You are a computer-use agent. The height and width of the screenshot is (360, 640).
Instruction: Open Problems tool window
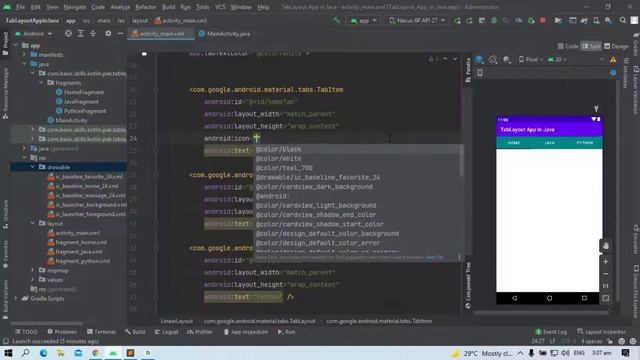pyautogui.click(x=62, y=332)
